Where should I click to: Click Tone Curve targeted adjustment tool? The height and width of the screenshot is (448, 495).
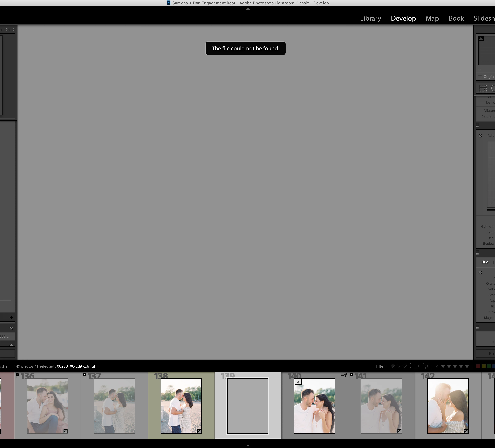[480, 136]
